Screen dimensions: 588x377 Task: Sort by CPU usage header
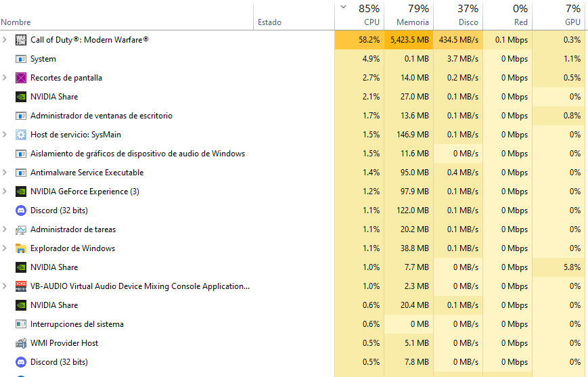pyautogui.click(x=359, y=16)
